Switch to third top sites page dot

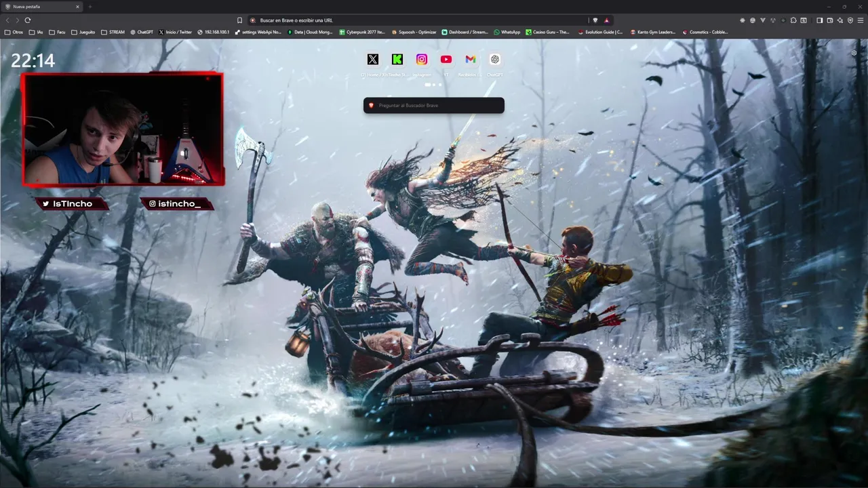pyautogui.click(x=440, y=85)
